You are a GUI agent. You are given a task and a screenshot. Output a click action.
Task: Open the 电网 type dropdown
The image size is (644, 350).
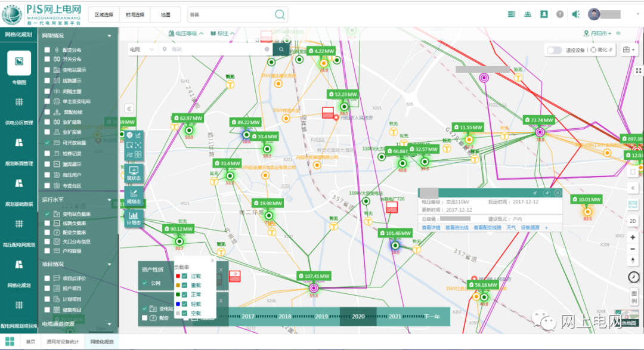pos(141,49)
